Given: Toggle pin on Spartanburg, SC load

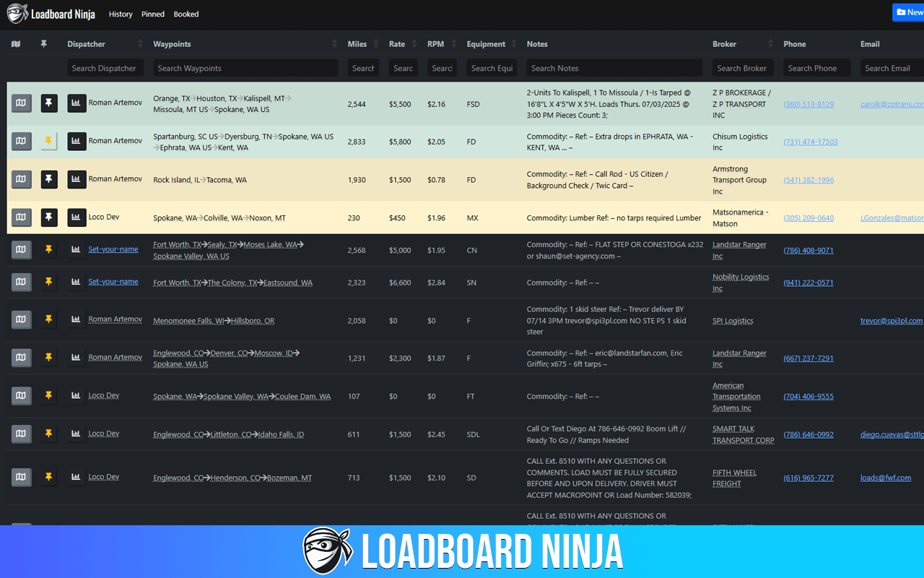Looking at the screenshot, I should [49, 142].
